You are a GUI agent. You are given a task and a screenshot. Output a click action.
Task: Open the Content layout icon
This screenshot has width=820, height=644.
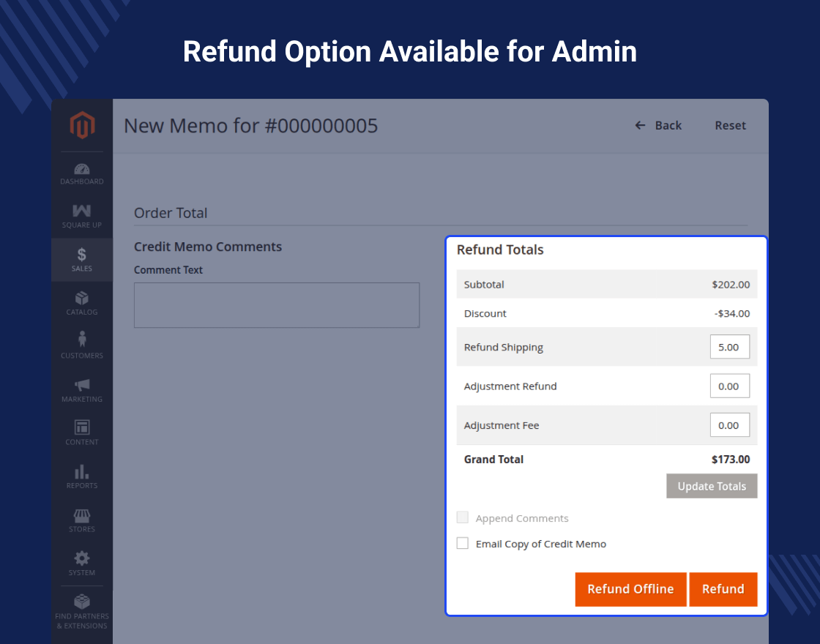point(82,427)
